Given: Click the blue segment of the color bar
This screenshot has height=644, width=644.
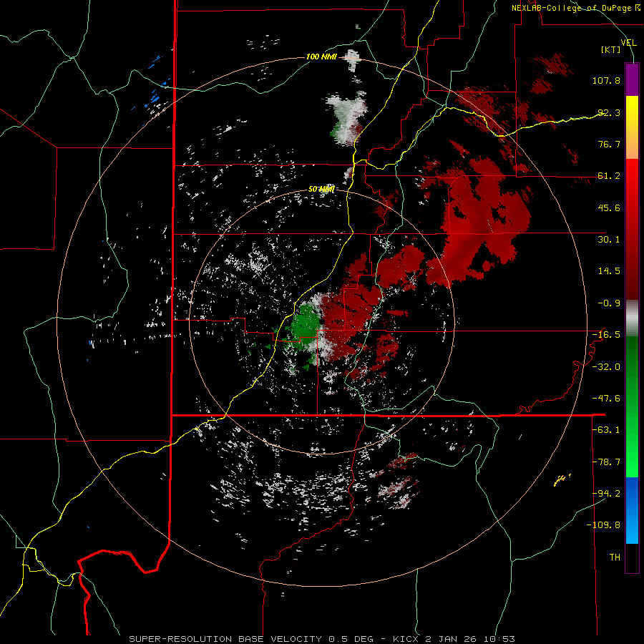Looking at the screenshot, I should tap(632, 510).
